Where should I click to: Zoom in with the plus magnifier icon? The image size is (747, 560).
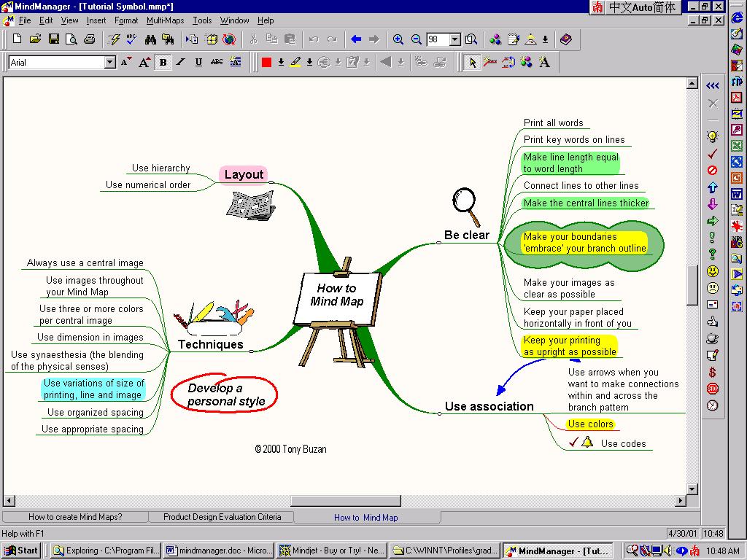(398, 39)
